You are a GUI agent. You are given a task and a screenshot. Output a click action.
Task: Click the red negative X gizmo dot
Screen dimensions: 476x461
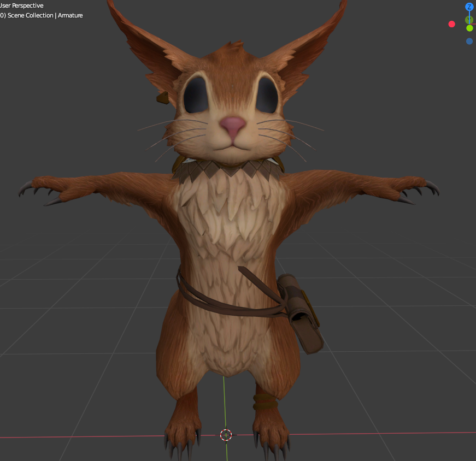(452, 24)
